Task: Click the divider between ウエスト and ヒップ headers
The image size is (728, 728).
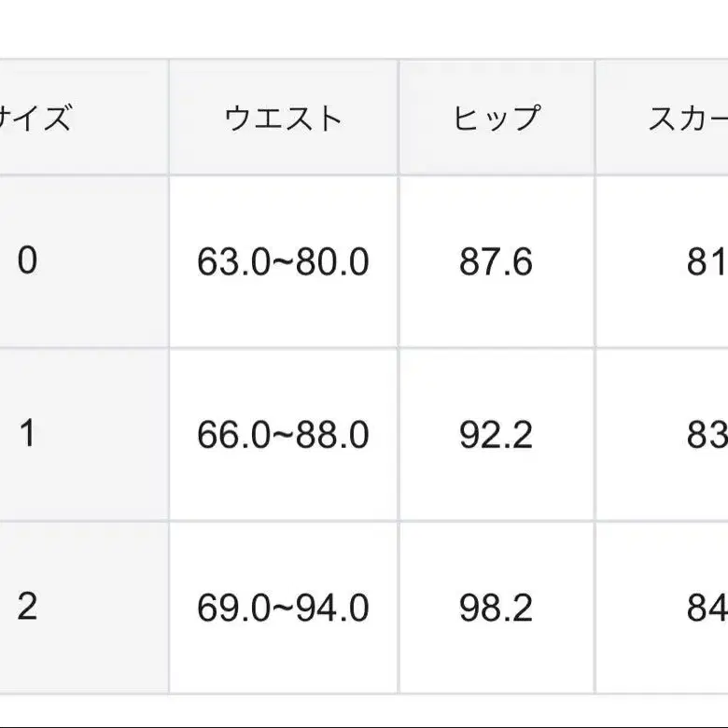Action: coord(399,119)
